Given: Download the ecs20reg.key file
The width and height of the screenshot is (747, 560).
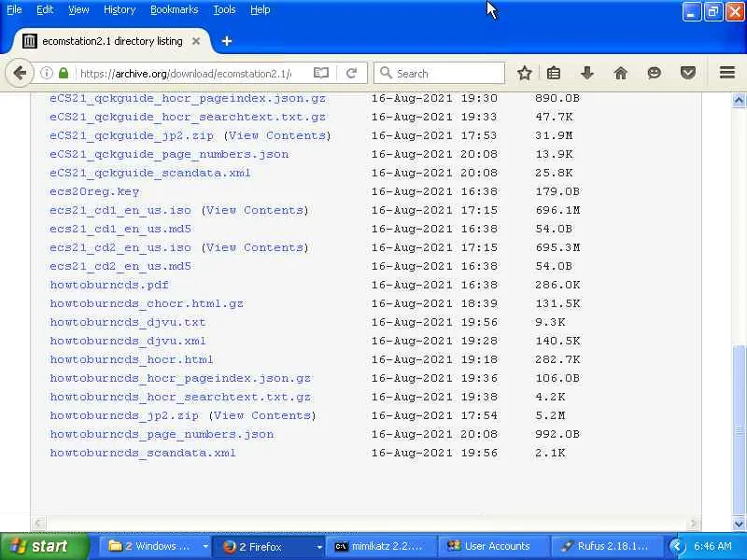Looking at the screenshot, I should point(94,191).
